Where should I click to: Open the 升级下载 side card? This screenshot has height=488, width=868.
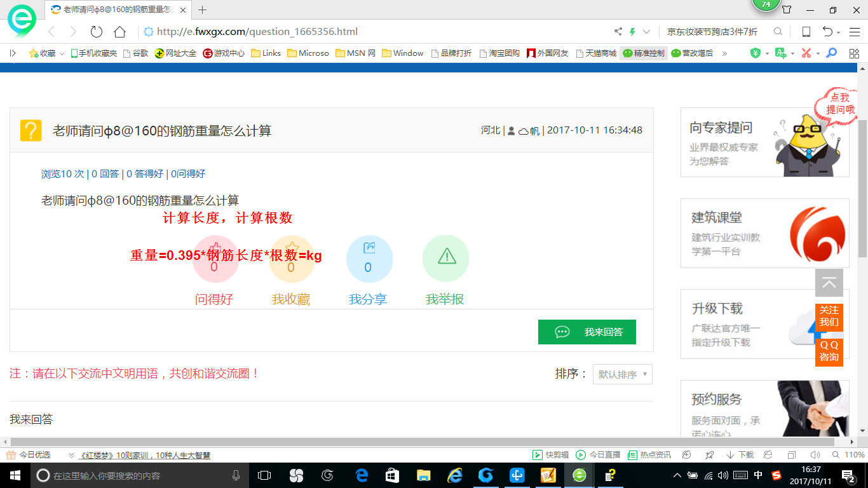pyautogui.click(x=765, y=324)
